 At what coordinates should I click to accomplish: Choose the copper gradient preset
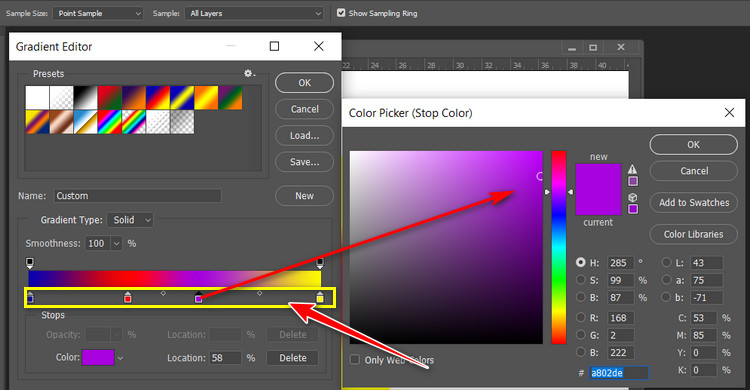[62, 122]
